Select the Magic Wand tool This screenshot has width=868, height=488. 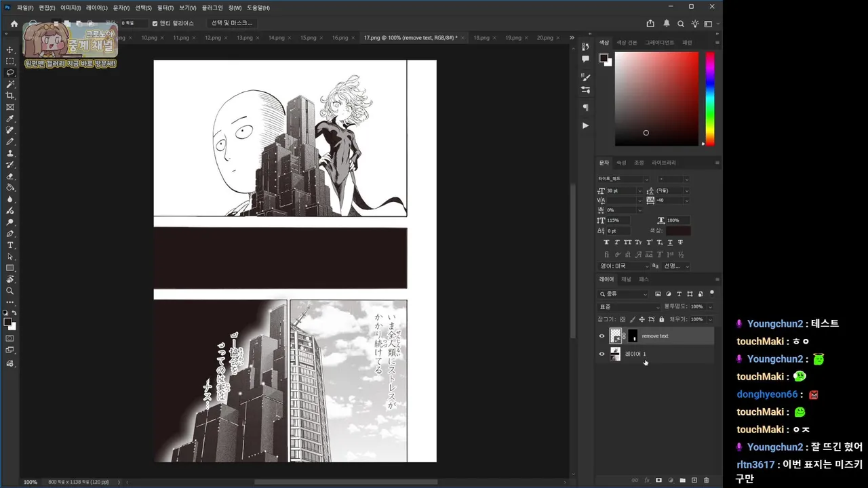(x=10, y=84)
